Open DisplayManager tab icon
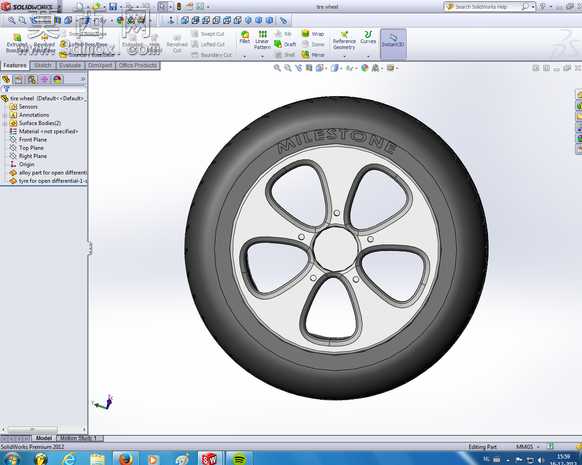Screen dimensions: 582x465 (57, 79)
